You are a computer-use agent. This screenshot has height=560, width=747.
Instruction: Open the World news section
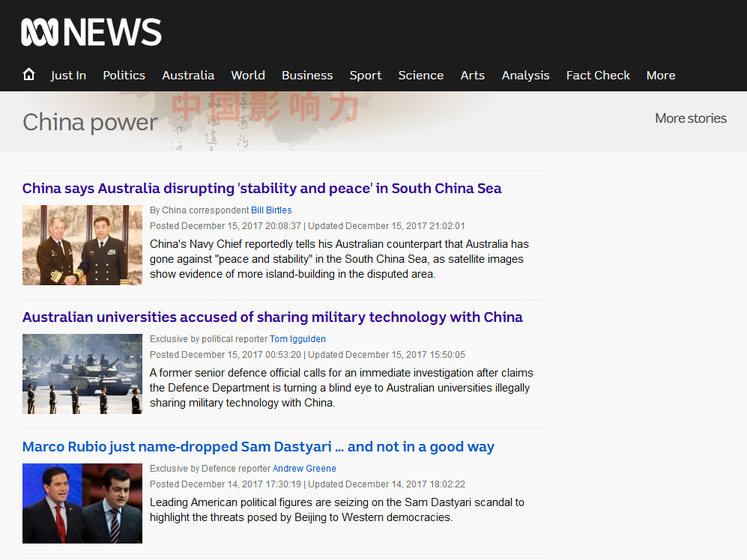point(248,75)
